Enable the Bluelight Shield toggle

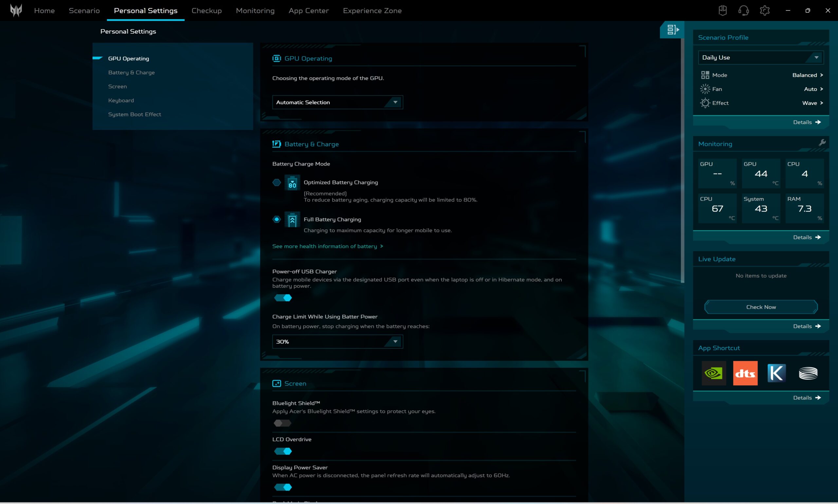click(283, 423)
